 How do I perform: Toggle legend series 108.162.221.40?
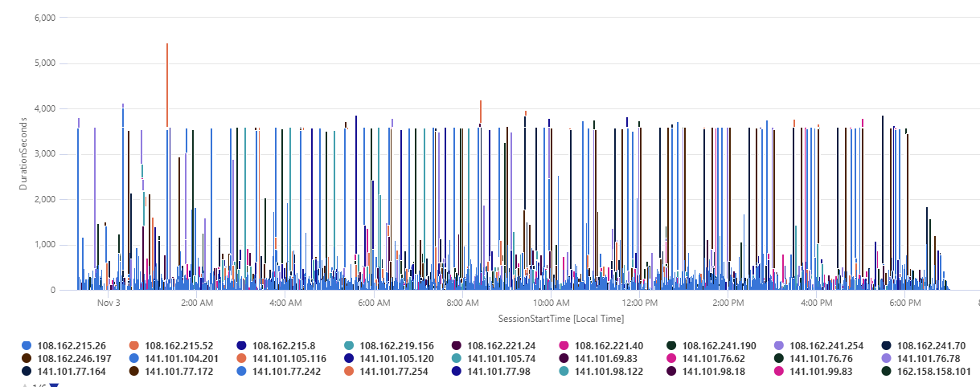(x=601, y=345)
